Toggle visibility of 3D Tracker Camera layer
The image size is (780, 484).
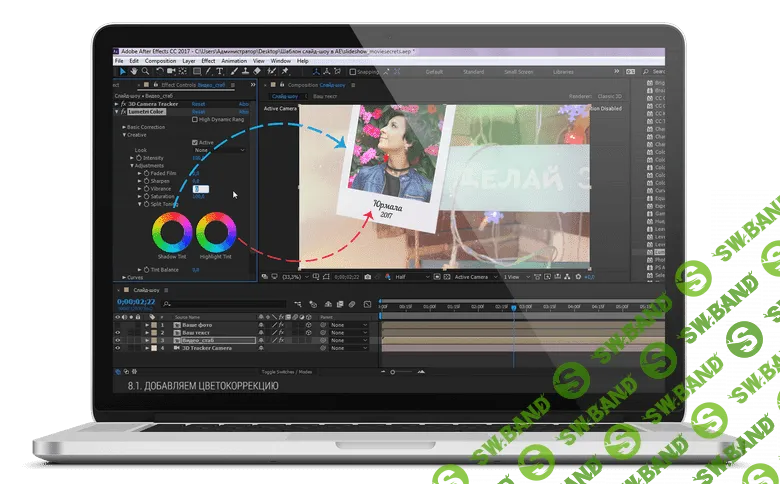click(x=118, y=348)
